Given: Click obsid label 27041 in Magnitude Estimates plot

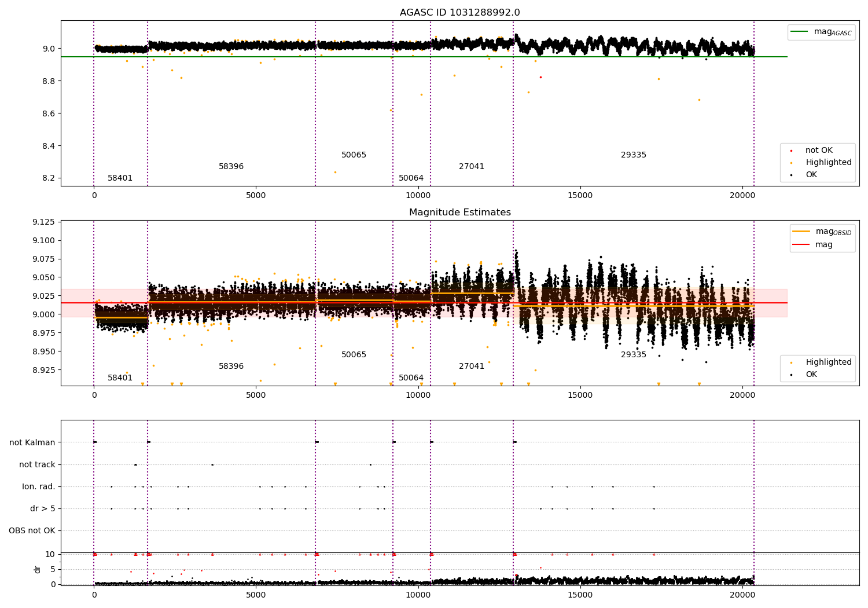Looking at the screenshot, I should [472, 367].
